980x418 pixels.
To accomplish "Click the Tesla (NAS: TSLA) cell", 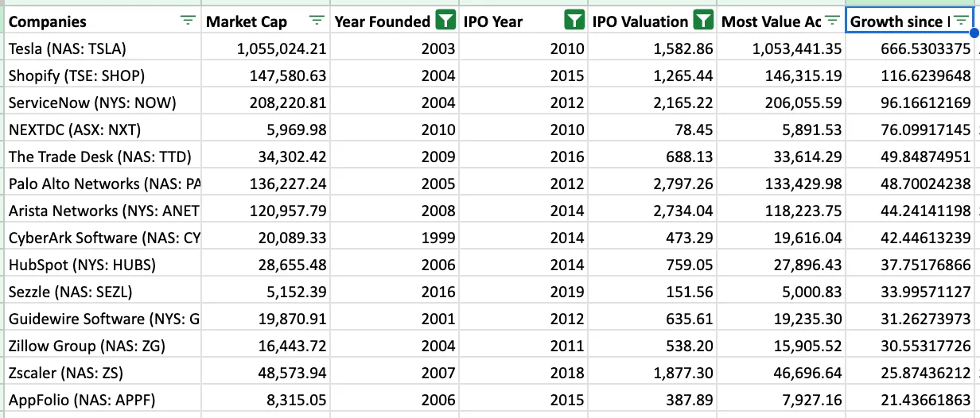I will pos(68,48).
